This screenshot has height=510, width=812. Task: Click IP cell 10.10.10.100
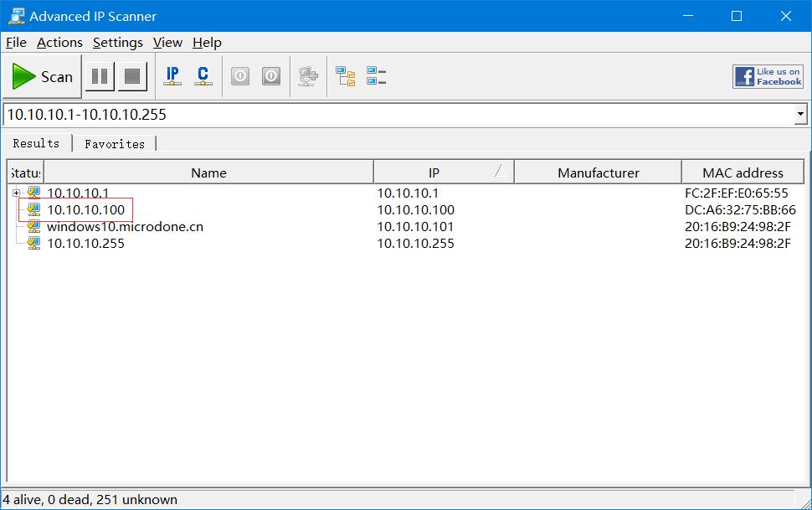pos(415,209)
